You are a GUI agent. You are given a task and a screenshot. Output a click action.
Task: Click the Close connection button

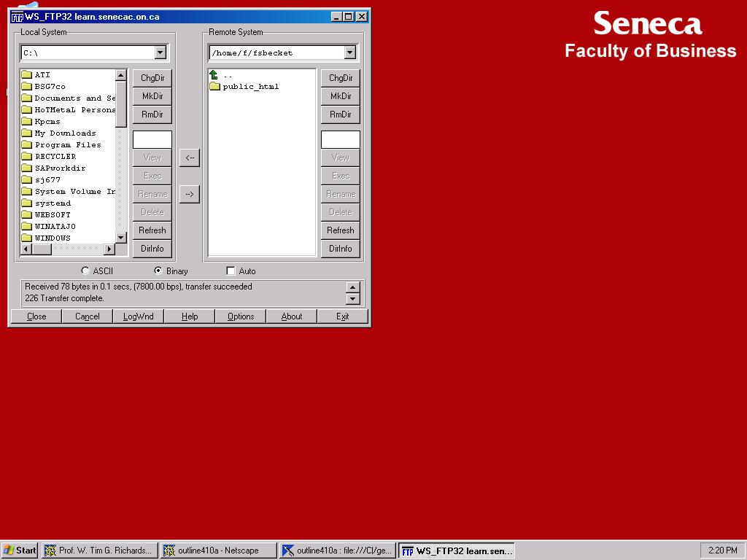click(x=36, y=316)
